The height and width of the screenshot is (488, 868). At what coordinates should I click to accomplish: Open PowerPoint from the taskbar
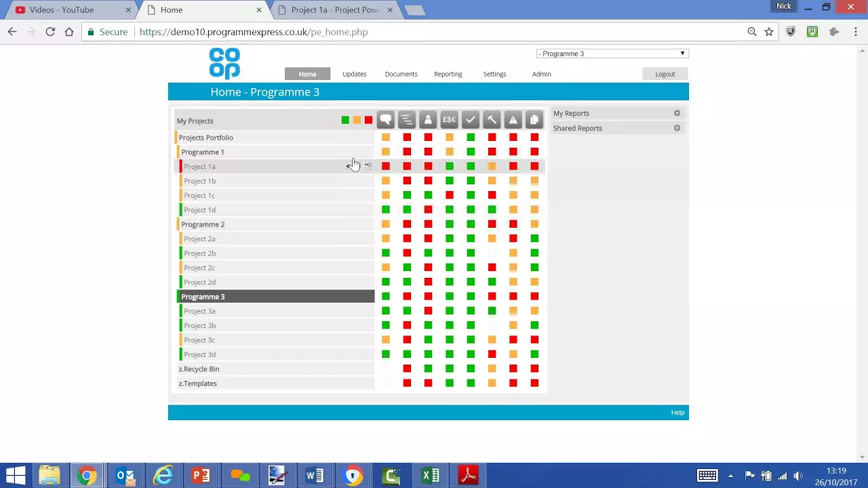click(x=201, y=475)
